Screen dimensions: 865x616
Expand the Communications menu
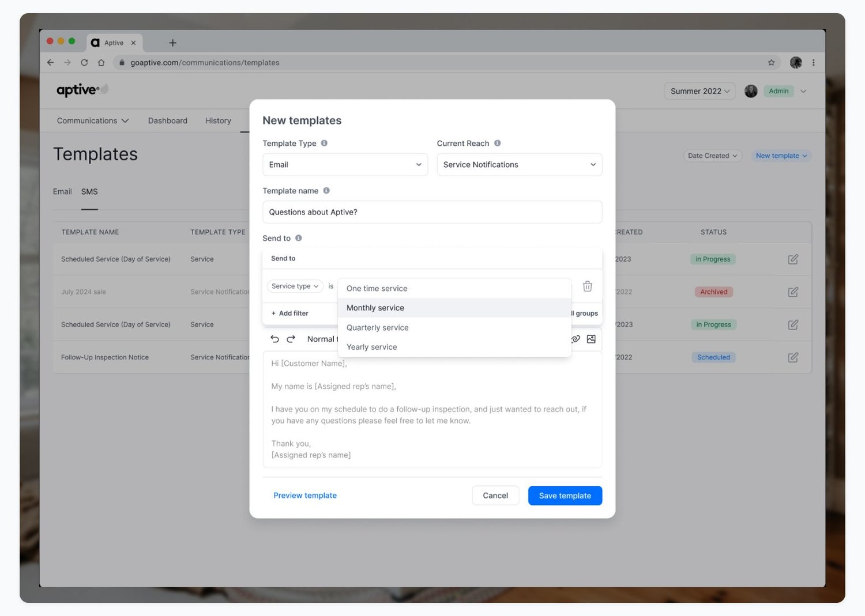coord(92,120)
